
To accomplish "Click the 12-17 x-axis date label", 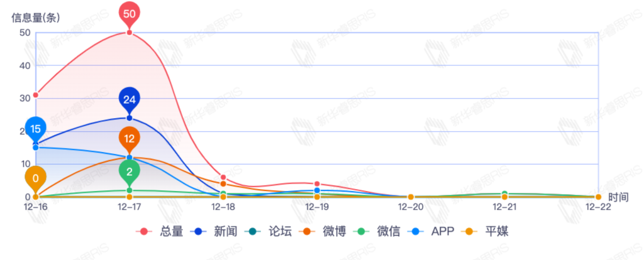I will click(x=129, y=206).
